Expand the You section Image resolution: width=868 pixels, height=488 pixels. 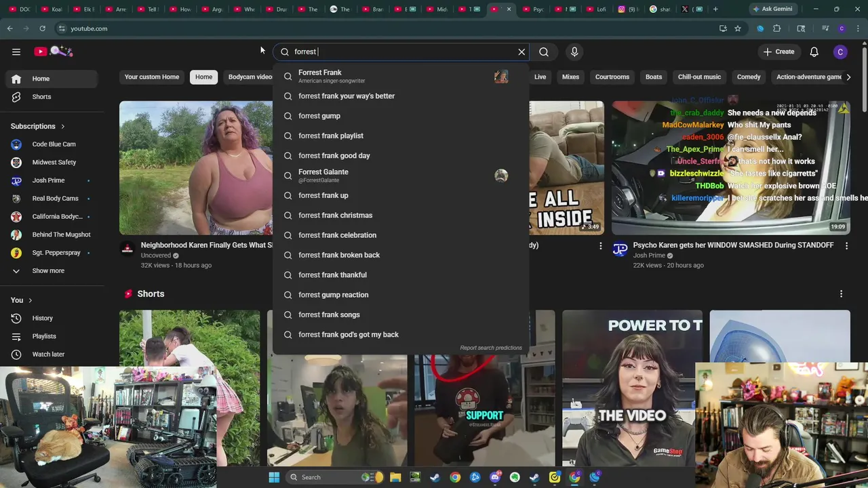[22, 300]
